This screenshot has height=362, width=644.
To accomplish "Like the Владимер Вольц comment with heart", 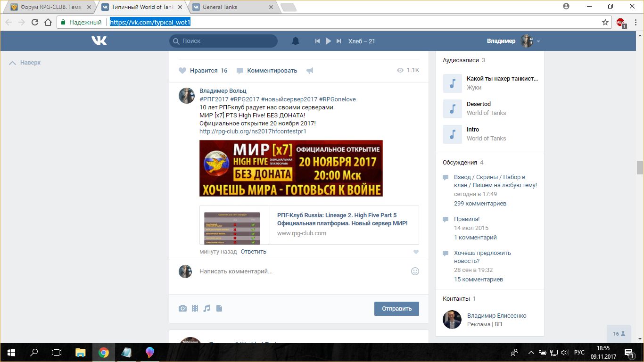I will coord(416,252).
